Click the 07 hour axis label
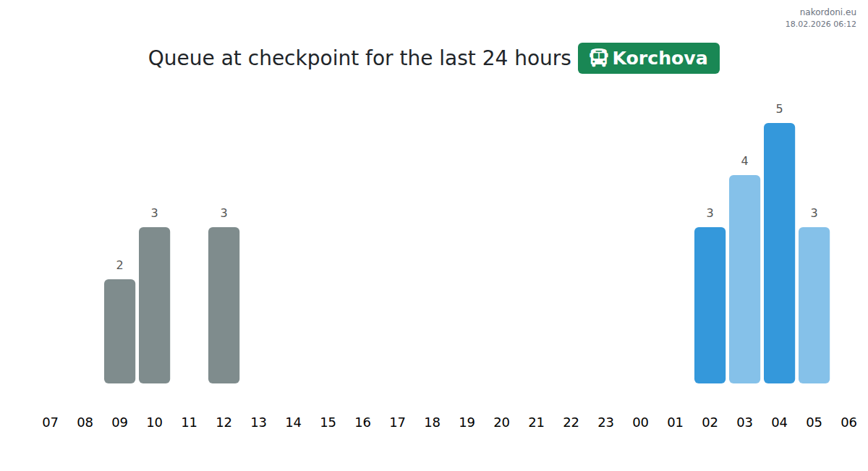This screenshot has height=471, width=868. pos(50,423)
